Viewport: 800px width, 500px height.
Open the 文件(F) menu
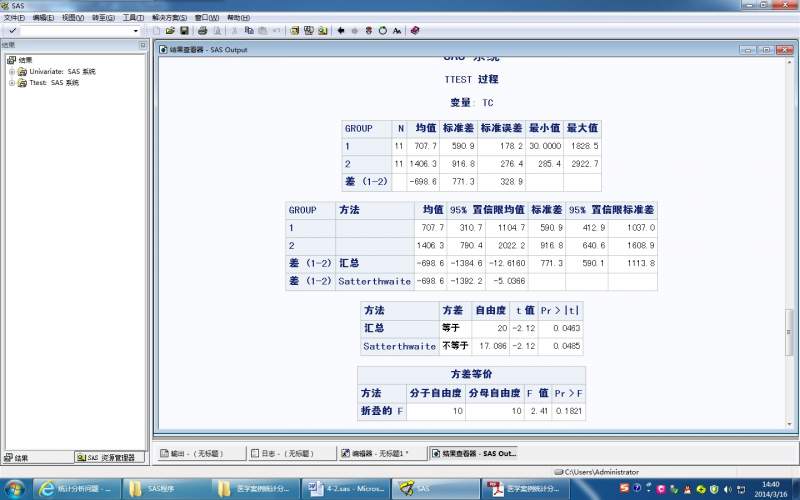click(14, 17)
